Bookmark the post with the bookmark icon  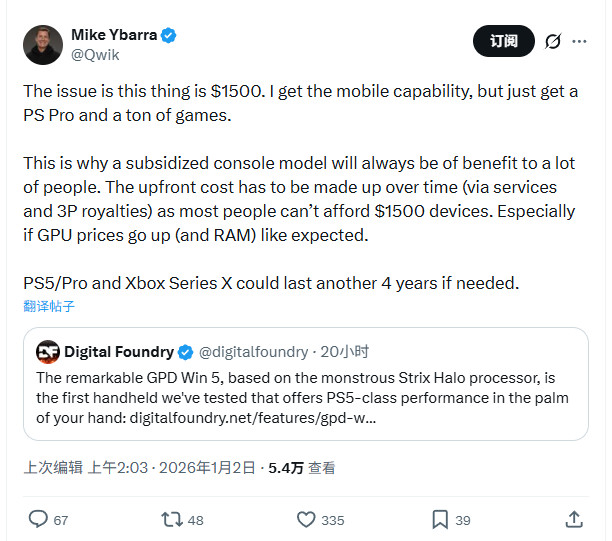click(x=440, y=519)
